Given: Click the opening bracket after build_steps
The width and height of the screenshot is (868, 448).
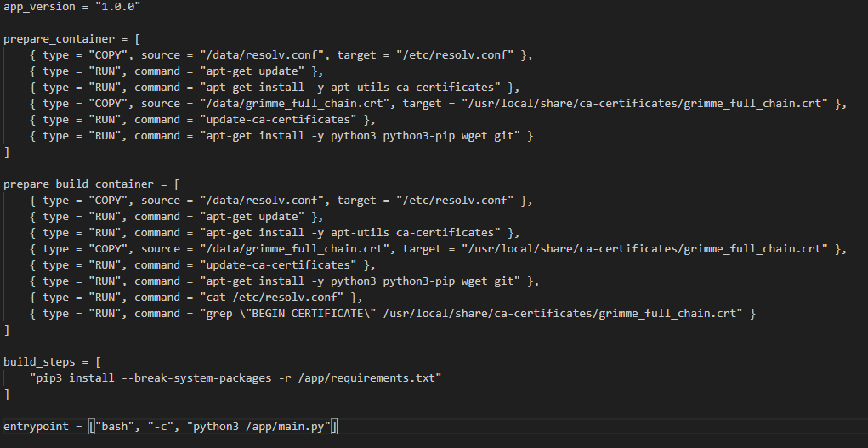Looking at the screenshot, I should point(98,362).
